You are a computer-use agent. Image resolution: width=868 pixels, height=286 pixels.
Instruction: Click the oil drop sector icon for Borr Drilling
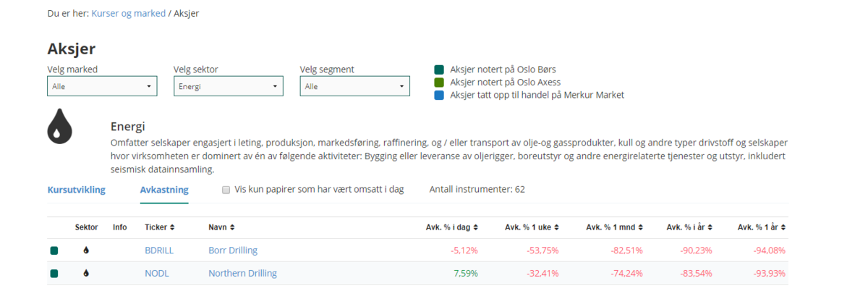click(x=86, y=251)
